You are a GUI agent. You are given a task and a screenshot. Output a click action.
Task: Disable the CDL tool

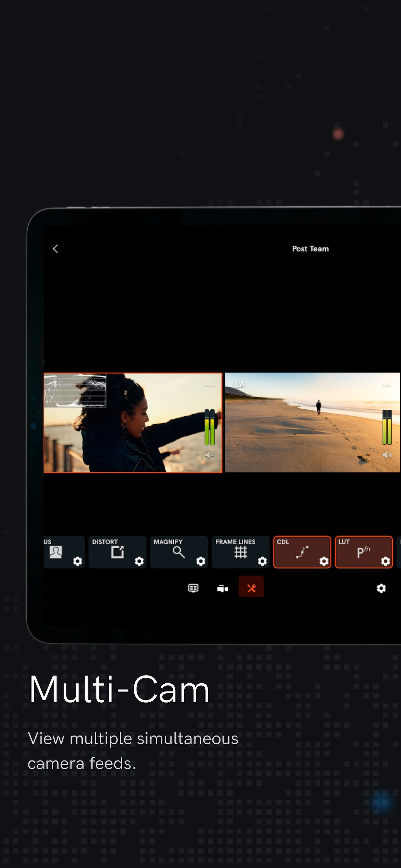point(302,552)
